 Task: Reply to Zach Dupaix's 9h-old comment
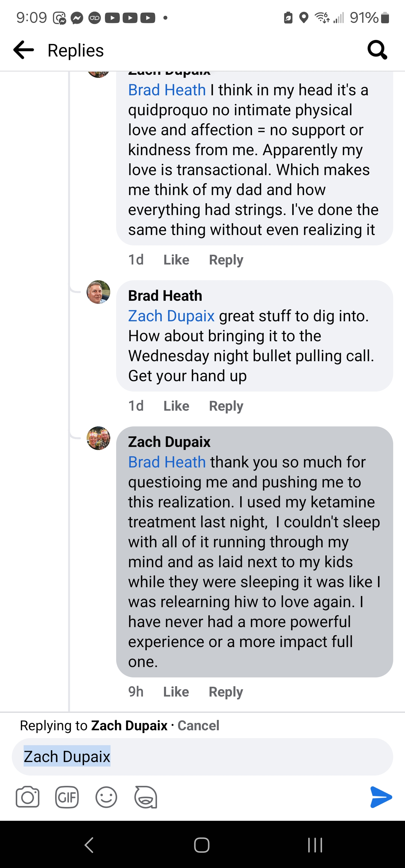(226, 692)
